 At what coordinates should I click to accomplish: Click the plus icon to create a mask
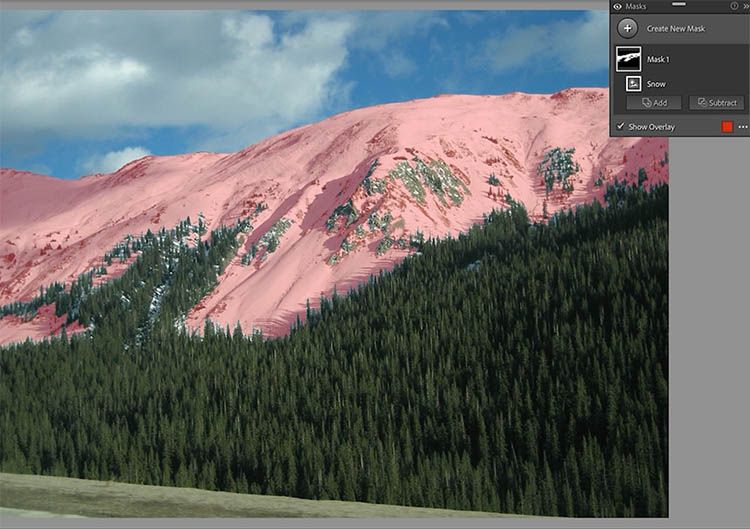(x=627, y=28)
